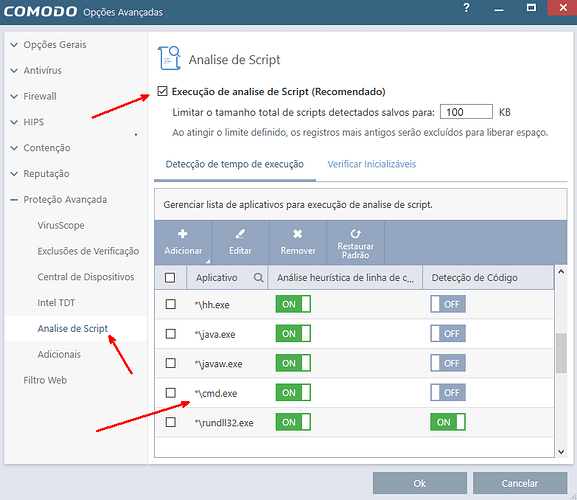This screenshot has height=500, width=577.
Task: Check the *\rundll32.exe row checkbox
Action: (170, 422)
